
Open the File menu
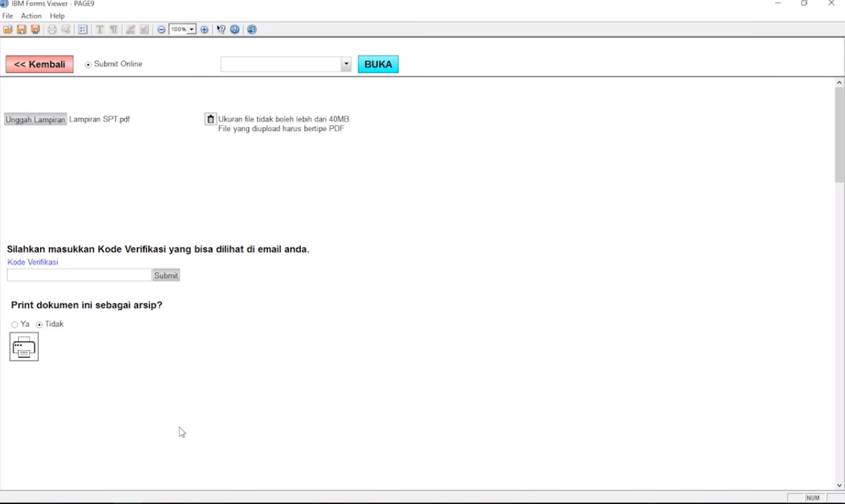tap(7, 15)
